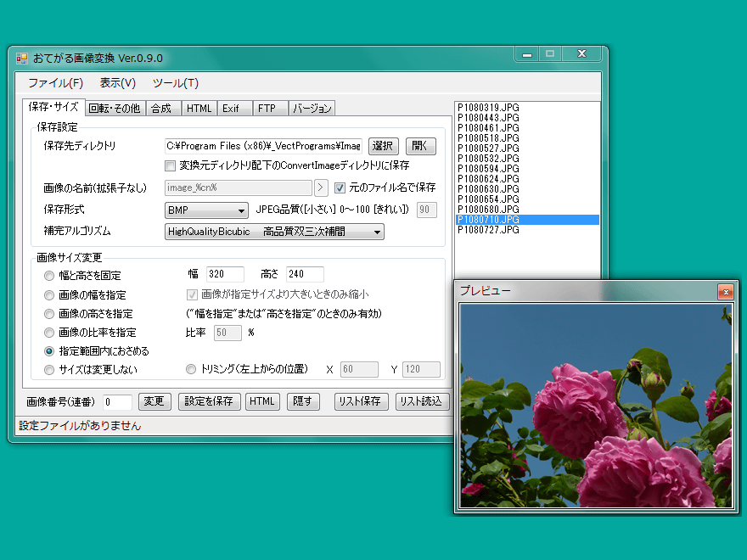Switch to the 回転・その他 tab
Image resolution: width=747 pixels, height=560 pixels.
pos(115,109)
